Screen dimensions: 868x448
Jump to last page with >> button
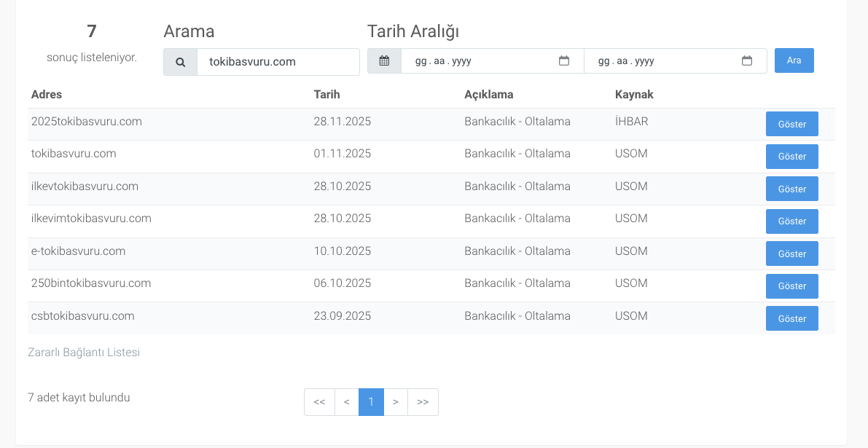(x=423, y=402)
